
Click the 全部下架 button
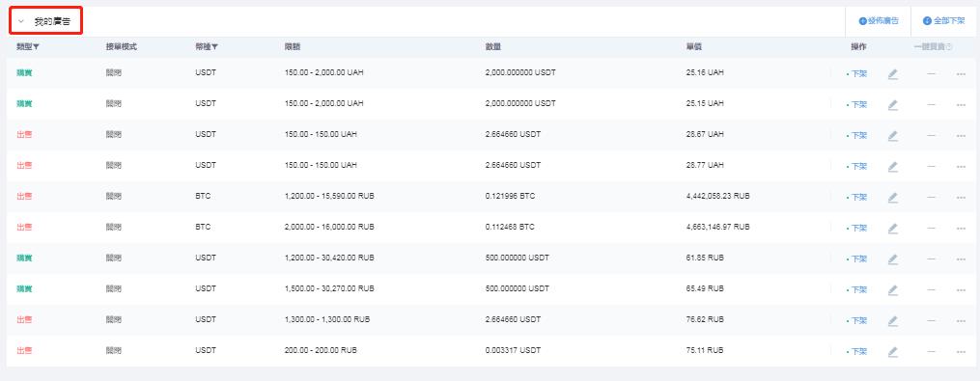(x=943, y=21)
